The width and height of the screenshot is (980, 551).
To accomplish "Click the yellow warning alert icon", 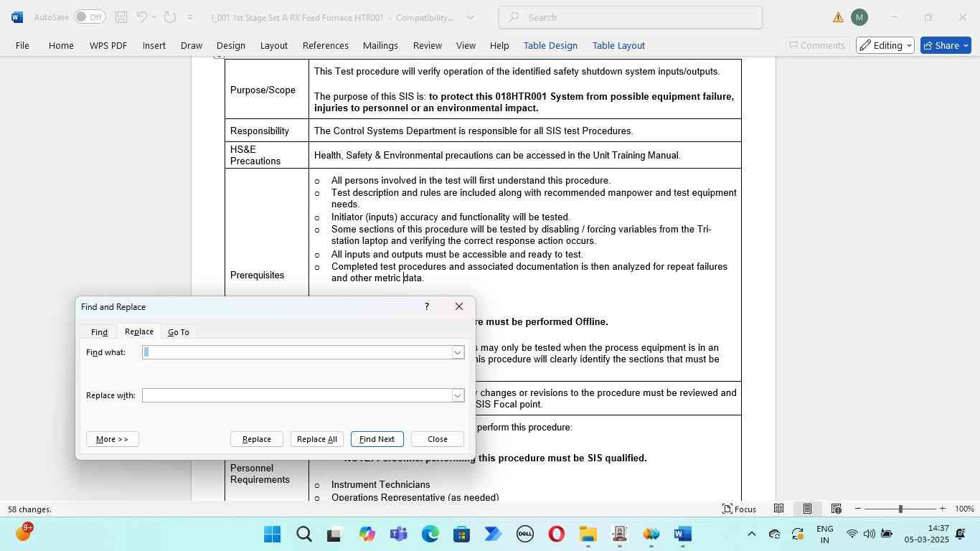I will click(x=838, y=17).
